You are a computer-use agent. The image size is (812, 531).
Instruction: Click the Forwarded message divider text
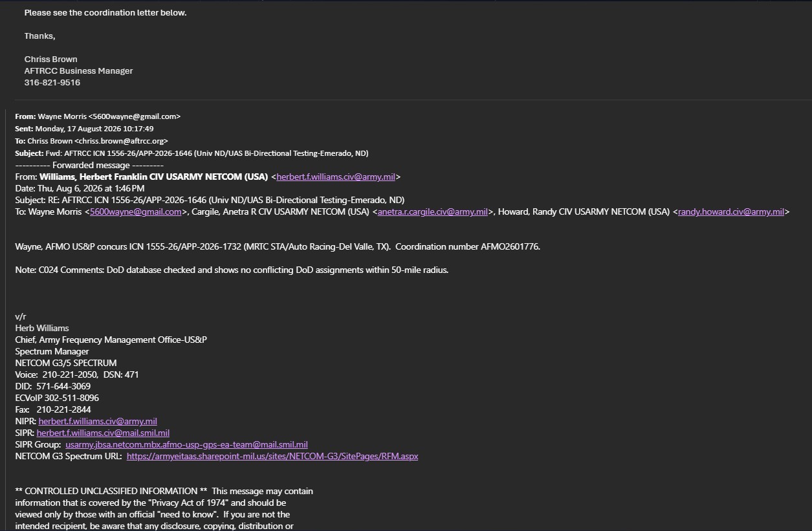89,165
